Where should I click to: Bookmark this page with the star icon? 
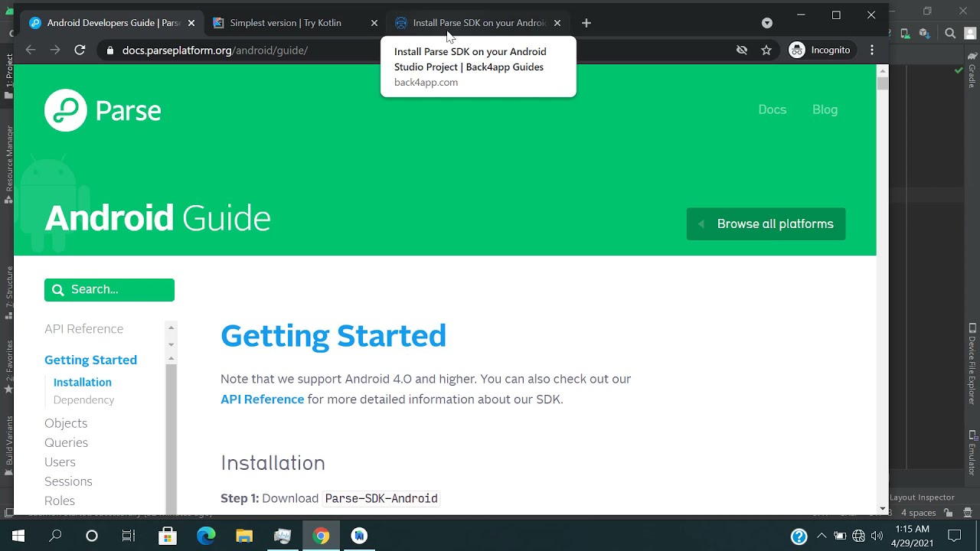pos(766,50)
